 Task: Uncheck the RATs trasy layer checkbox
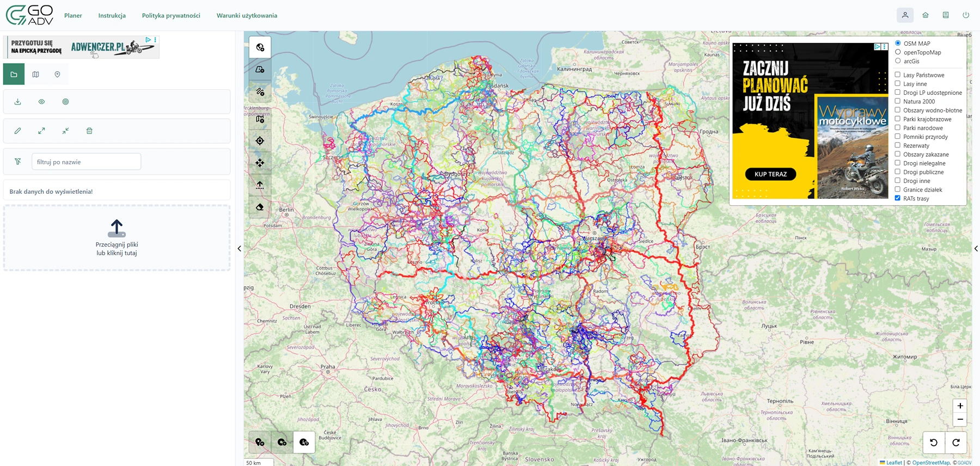point(897,198)
